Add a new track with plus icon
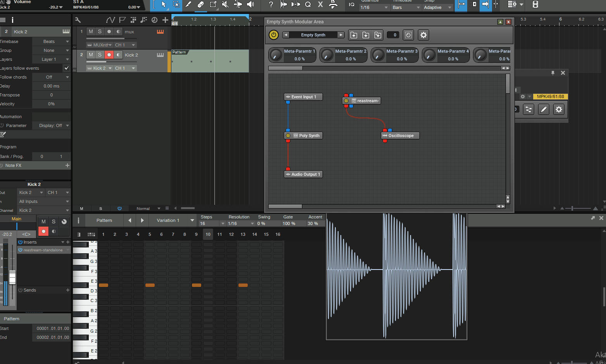Image resolution: width=606 pixels, height=364 pixels. (166, 20)
